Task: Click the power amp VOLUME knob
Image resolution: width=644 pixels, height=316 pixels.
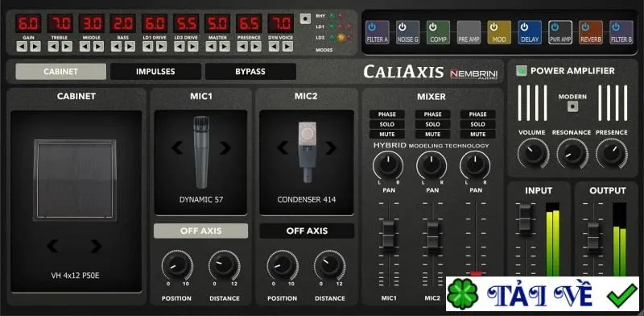Action: click(533, 153)
